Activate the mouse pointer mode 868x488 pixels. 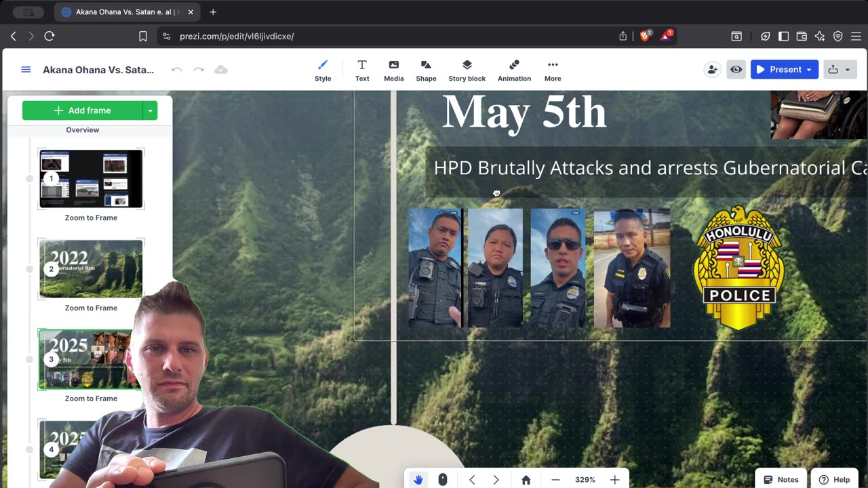point(443,480)
